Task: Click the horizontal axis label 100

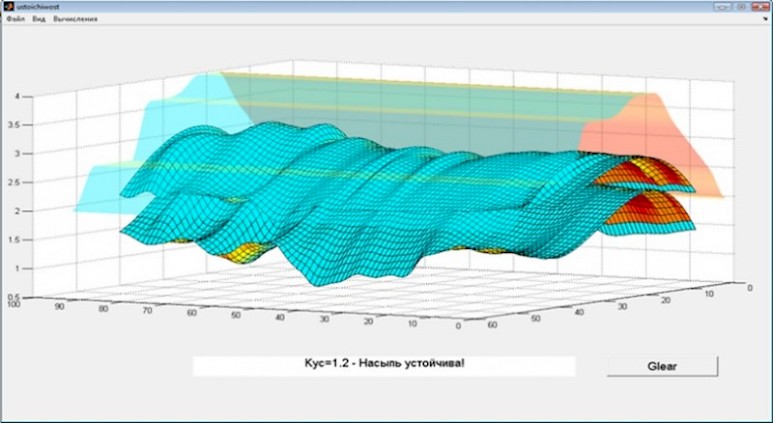Action: (x=14, y=304)
